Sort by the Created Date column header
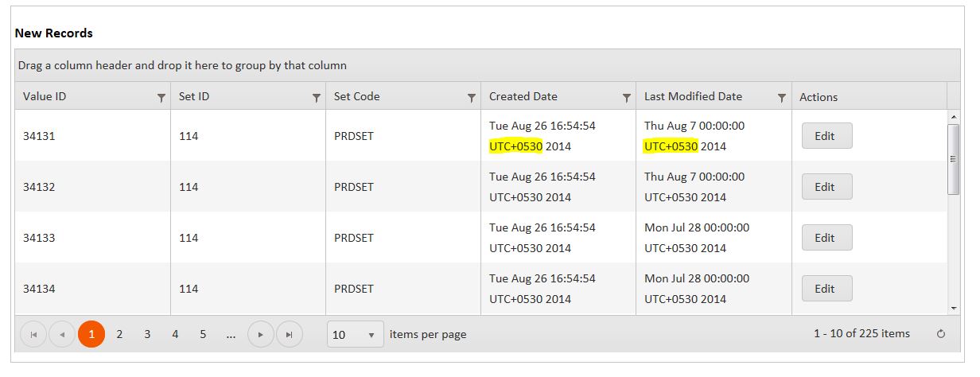980x377 pixels. coord(523,97)
